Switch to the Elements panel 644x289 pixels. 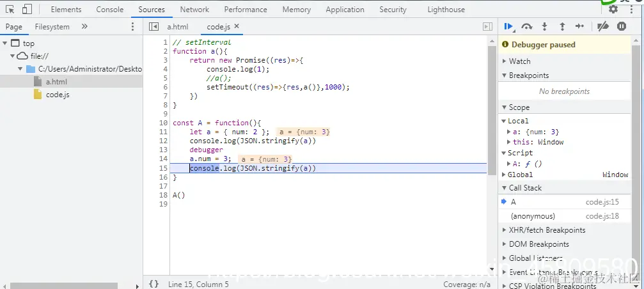66,10
